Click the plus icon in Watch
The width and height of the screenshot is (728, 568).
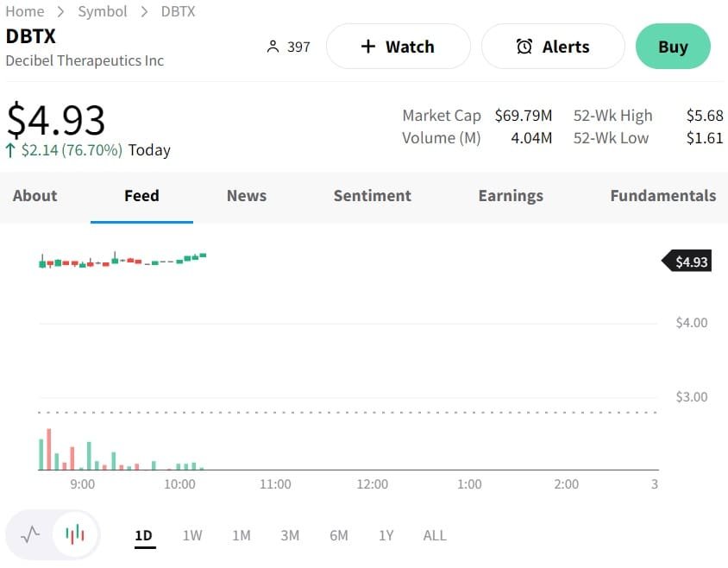pos(368,47)
